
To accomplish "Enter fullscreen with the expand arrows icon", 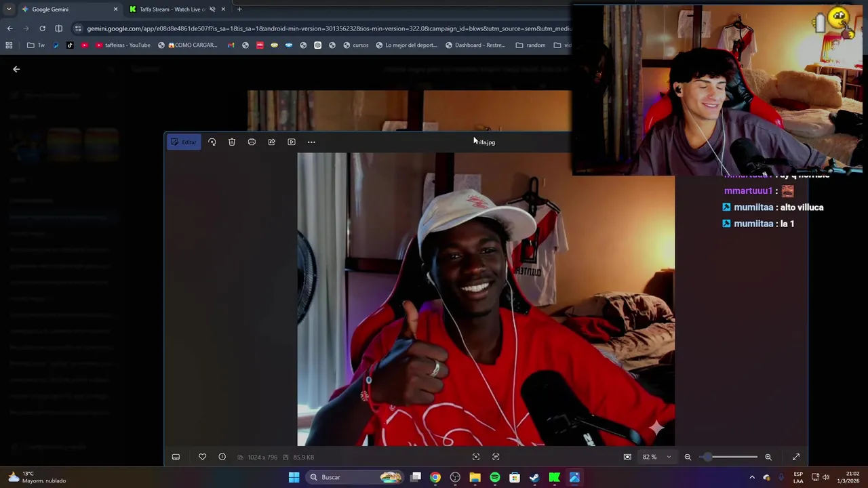I will click(796, 457).
